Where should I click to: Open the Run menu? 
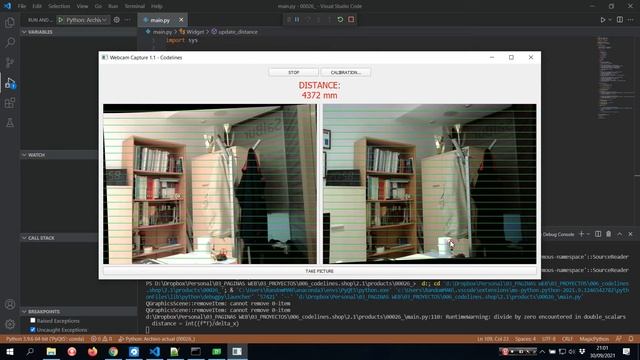(113, 6)
